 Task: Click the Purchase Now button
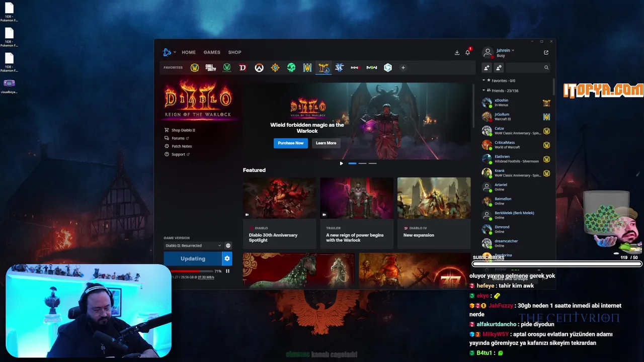[291, 143]
